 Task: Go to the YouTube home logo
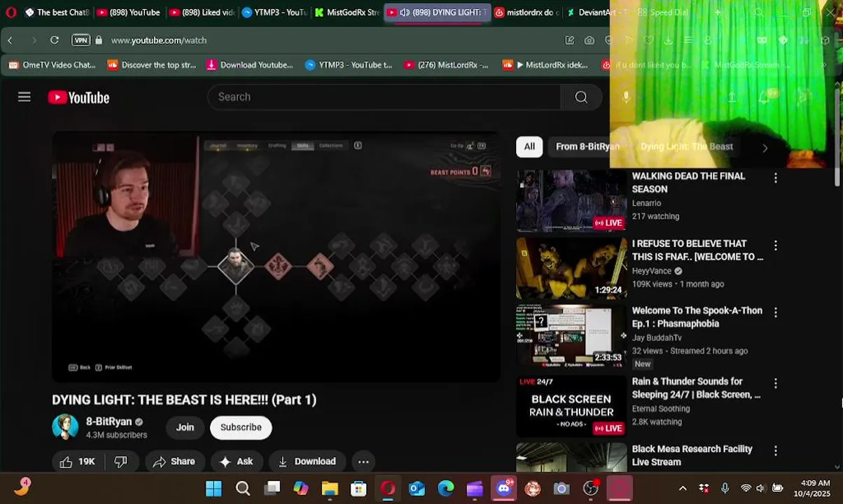(78, 97)
